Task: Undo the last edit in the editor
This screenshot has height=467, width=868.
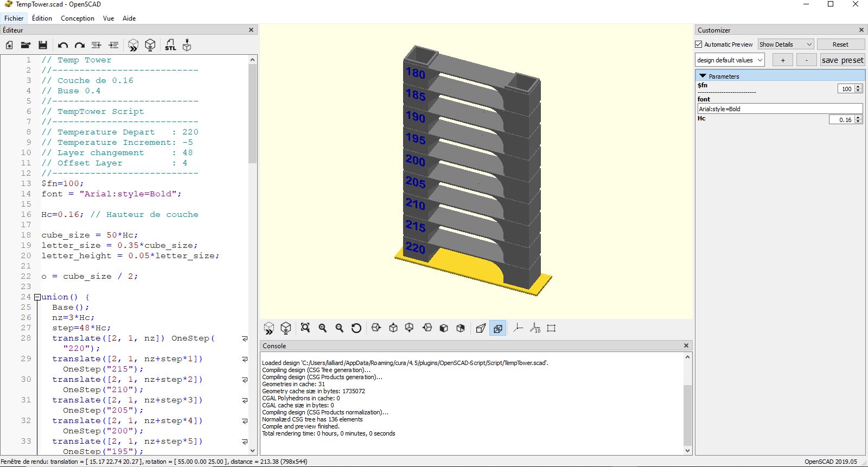Action: (63, 45)
